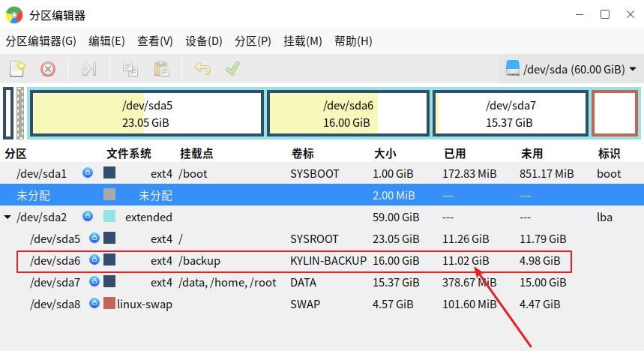Click the /dev/sda6 block in disk map
The height and width of the screenshot is (351, 644).
[348, 114]
